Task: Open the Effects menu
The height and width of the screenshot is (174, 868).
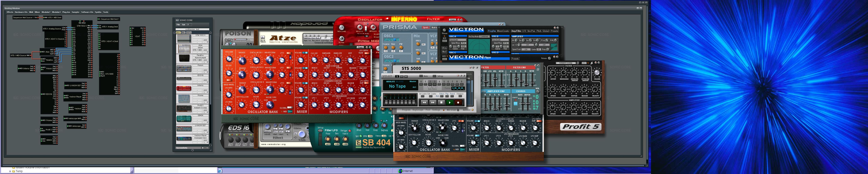Action: 10,12
